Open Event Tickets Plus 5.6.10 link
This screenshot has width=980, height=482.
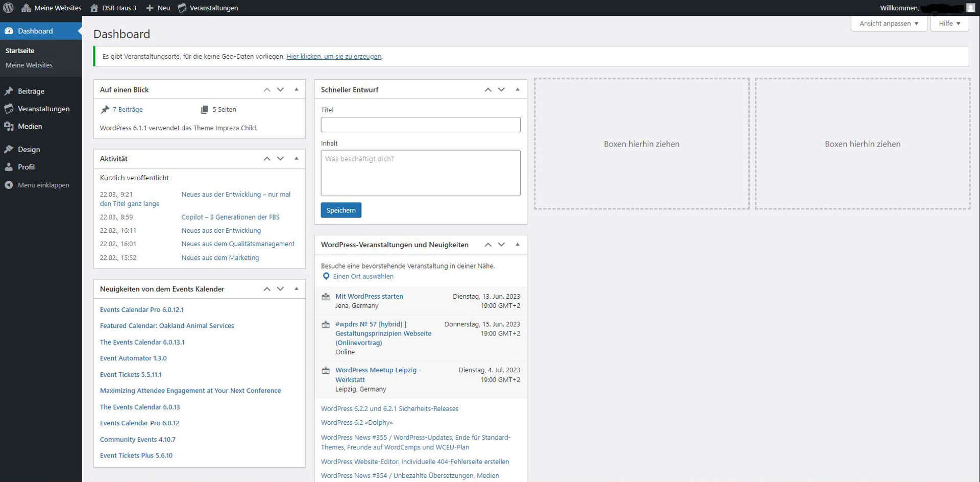[x=136, y=455]
